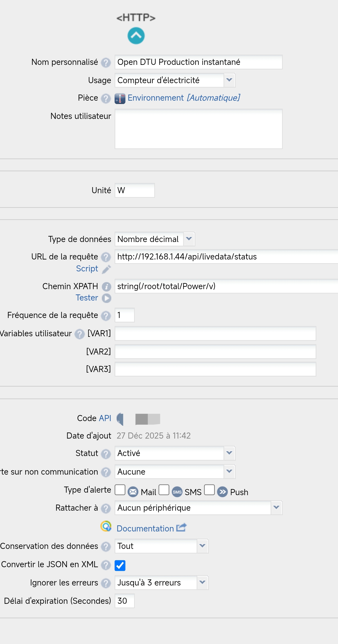Open help icon for Variables utilisateur
This screenshot has height=644, width=338.
[80, 334]
